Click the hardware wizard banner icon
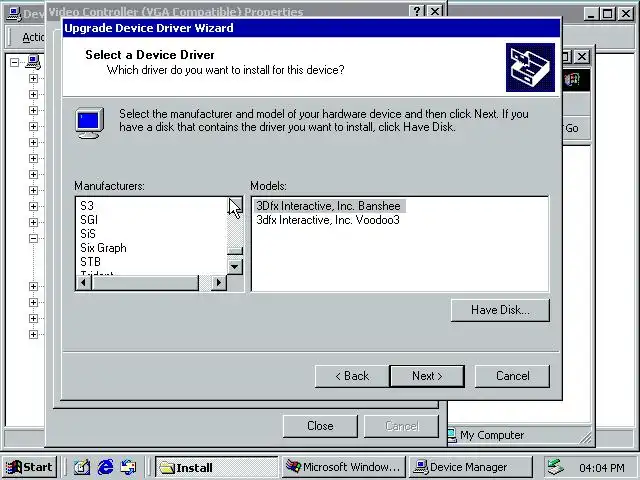The height and width of the screenshot is (480, 640). [530, 67]
